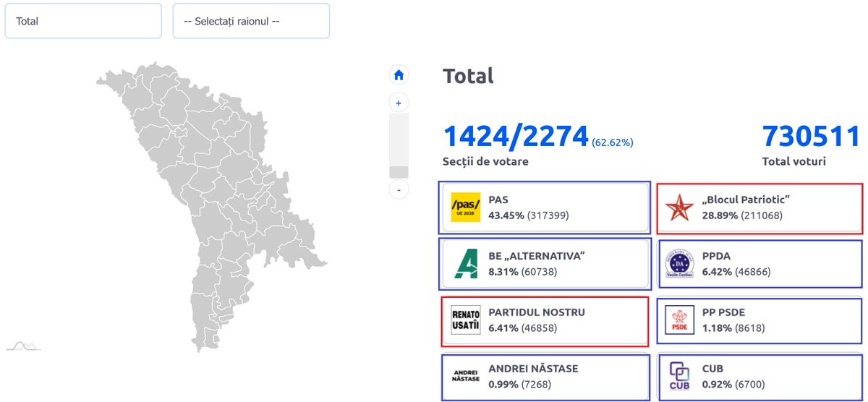Click the PAS party logo
Screen dimensions: 868x402
pos(465,207)
